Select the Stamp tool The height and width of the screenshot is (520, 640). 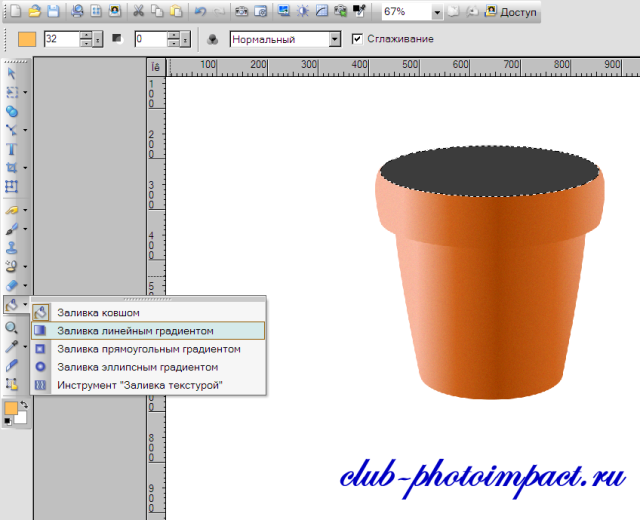click(11, 248)
